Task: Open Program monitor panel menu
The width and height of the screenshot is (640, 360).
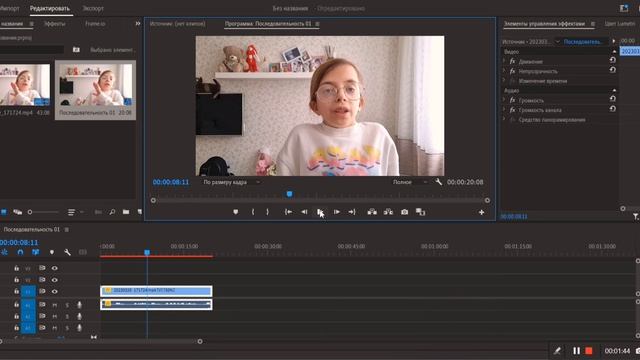Action: tap(317, 24)
